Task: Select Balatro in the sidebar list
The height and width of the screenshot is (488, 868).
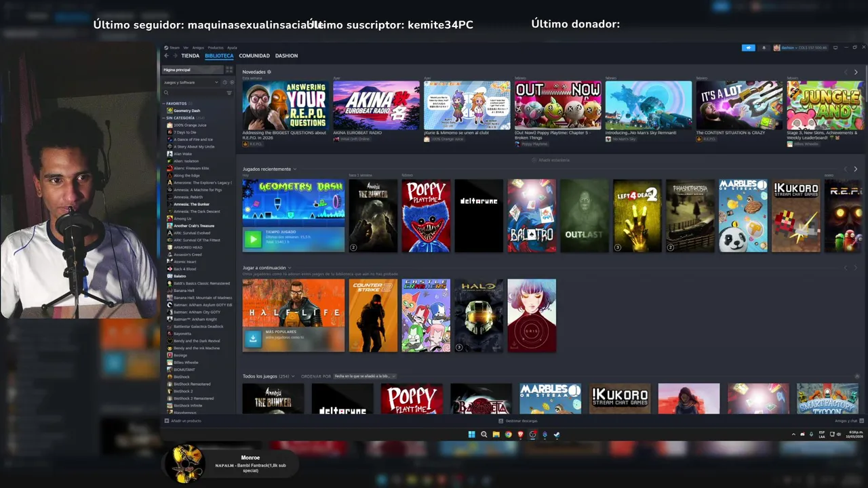Action: 180,276
